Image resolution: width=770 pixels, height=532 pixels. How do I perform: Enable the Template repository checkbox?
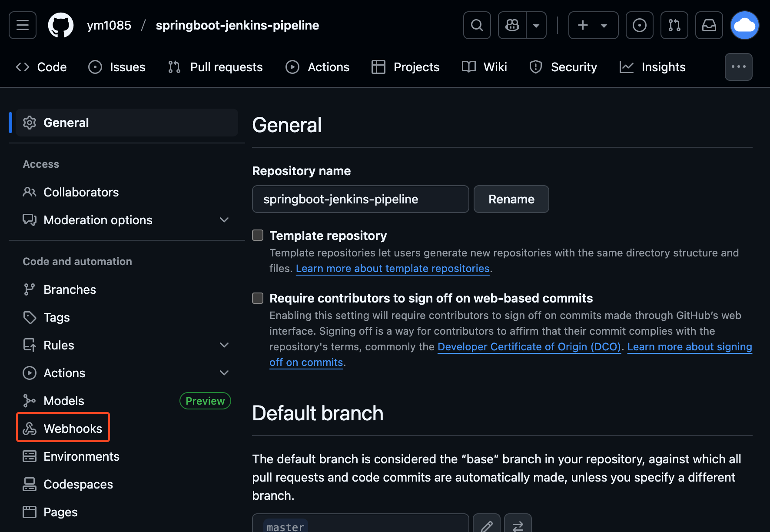(258, 235)
